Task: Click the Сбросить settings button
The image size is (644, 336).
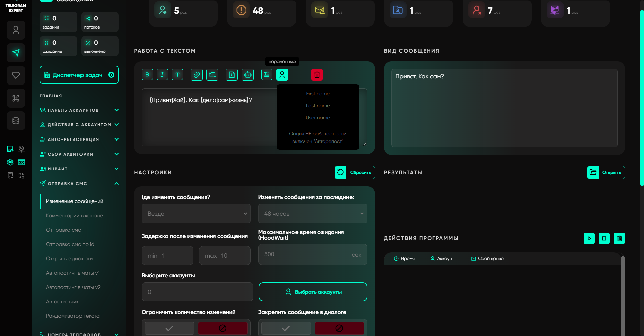Action: (355, 172)
